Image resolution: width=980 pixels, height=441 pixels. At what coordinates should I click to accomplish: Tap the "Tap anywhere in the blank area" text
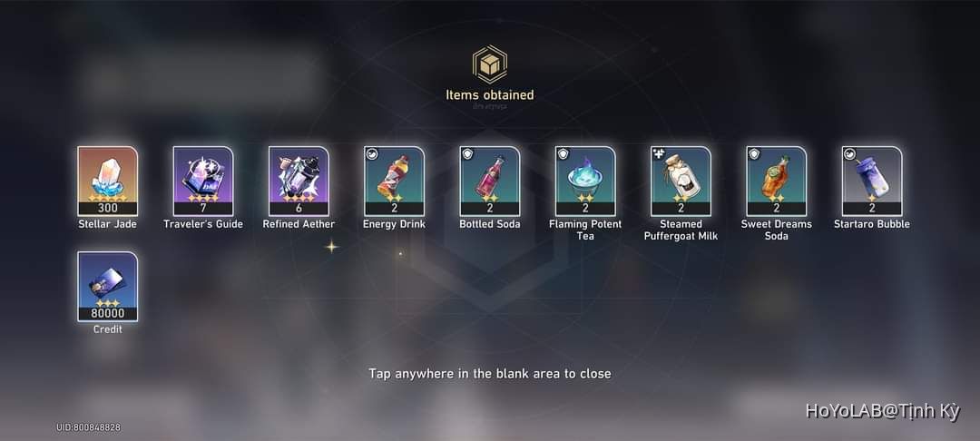tap(490, 374)
